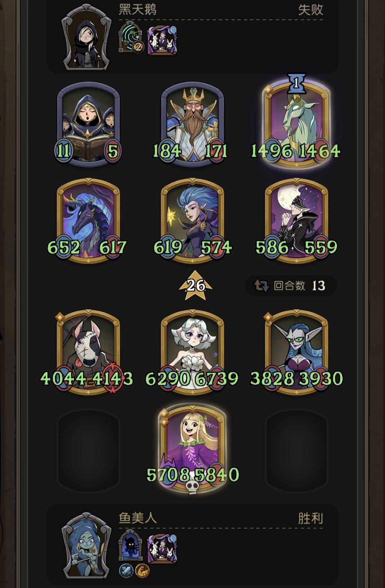This screenshot has height=588, width=385.
Task: Tap the gold star level 26 badge
Action: (x=195, y=285)
